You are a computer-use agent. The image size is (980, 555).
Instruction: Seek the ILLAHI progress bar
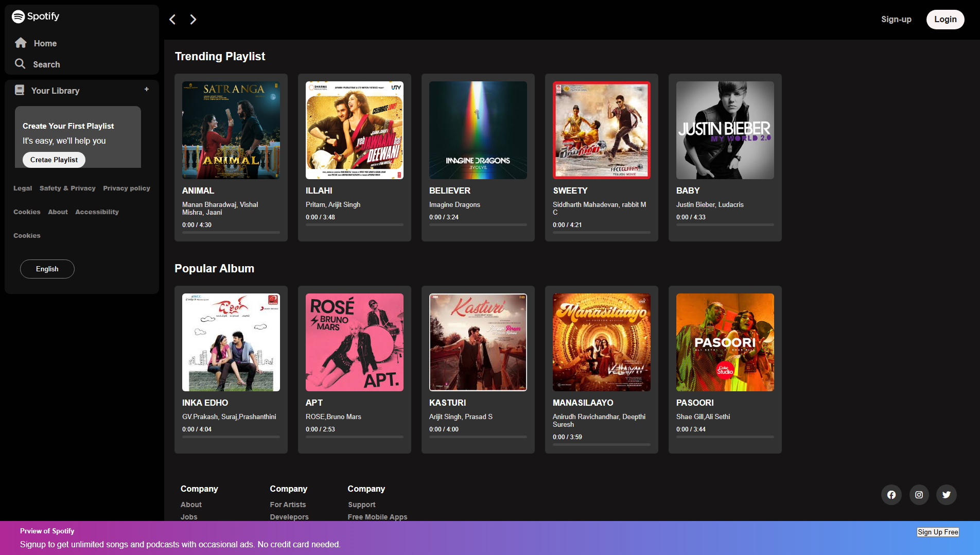[355, 225]
